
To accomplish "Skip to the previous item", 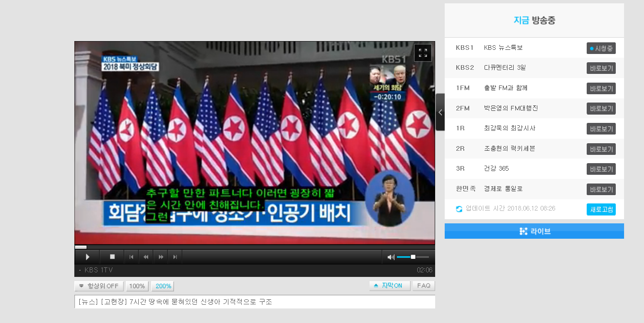I will (131, 257).
